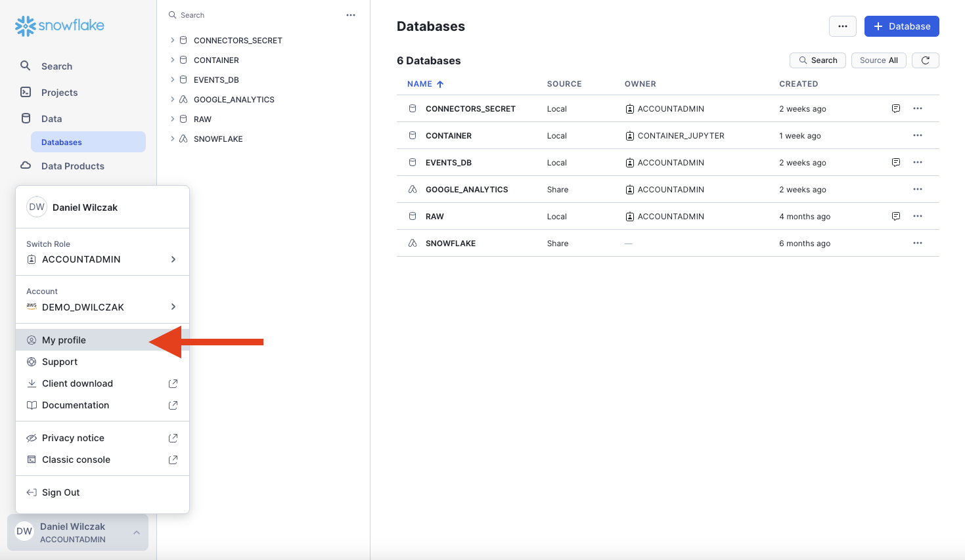Image resolution: width=965 pixels, height=560 pixels.
Task: Select My profile from the menu
Action: (64, 340)
